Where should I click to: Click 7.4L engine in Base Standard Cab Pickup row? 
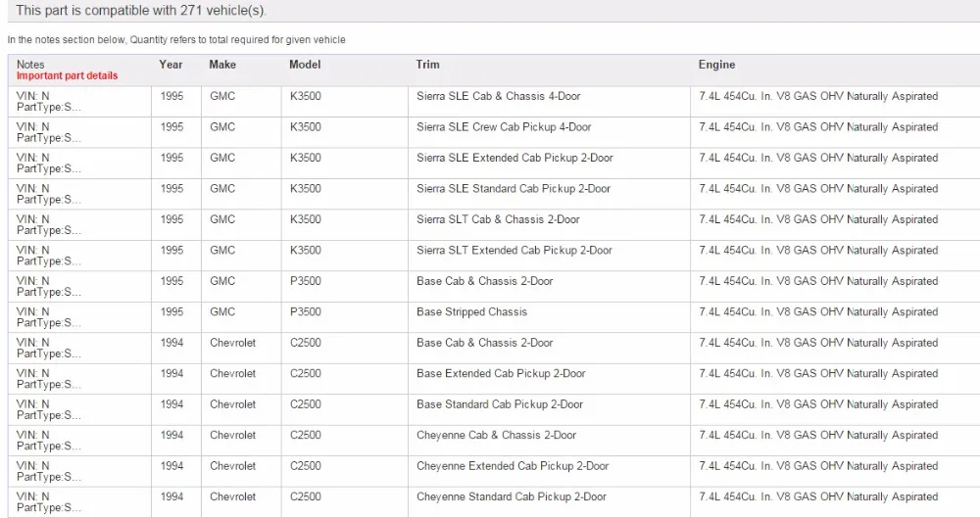click(818, 404)
